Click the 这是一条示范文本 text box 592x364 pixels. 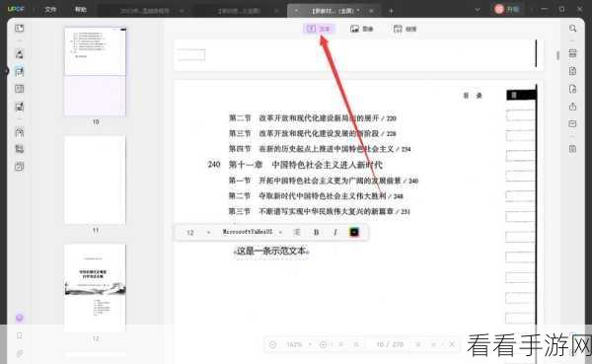(x=271, y=251)
